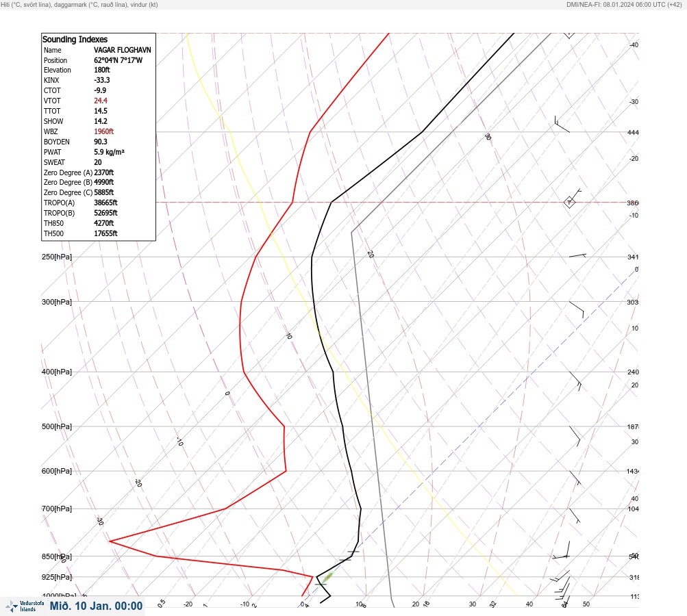Click the tropopause diamond marker on wind column

pos(569,203)
